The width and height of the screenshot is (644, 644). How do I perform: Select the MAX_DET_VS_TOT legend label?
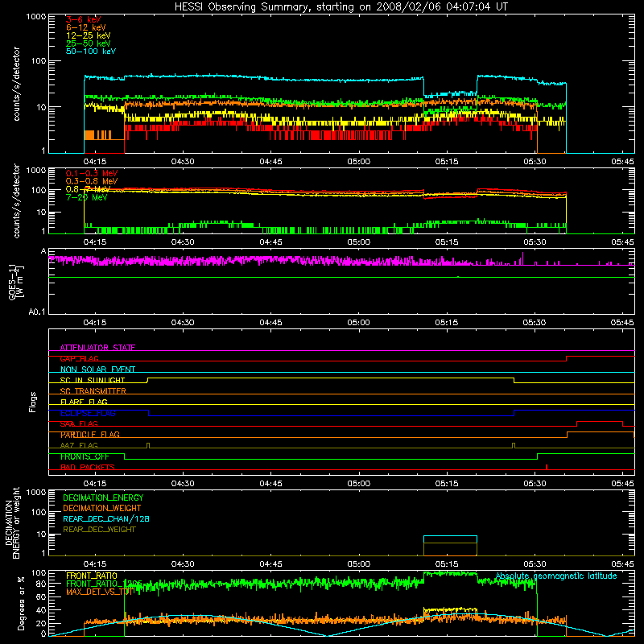(x=100, y=592)
